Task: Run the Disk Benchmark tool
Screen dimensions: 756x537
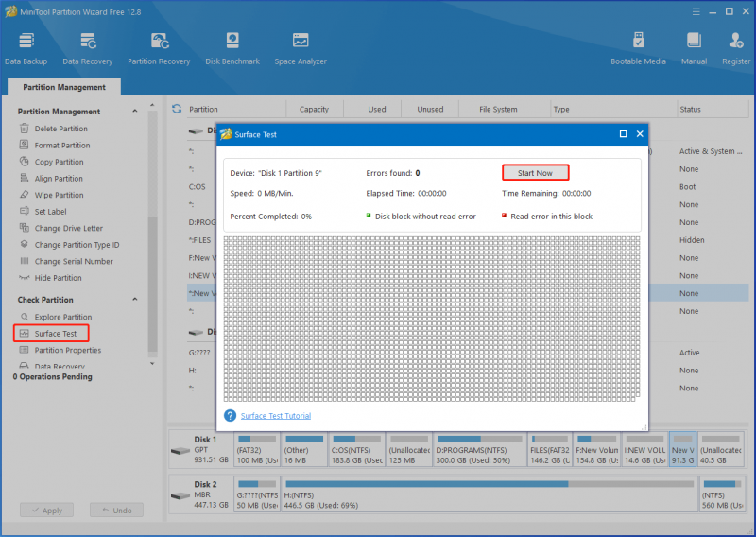Action: [232, 48]
